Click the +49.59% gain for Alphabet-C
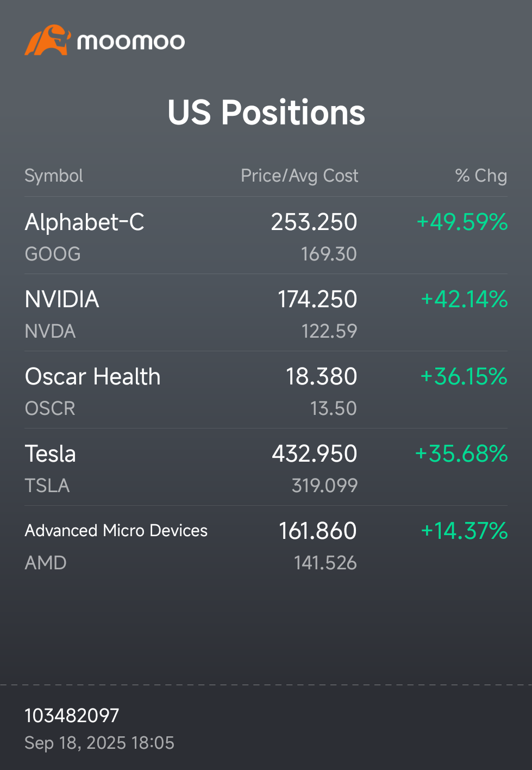 [461, 221]
